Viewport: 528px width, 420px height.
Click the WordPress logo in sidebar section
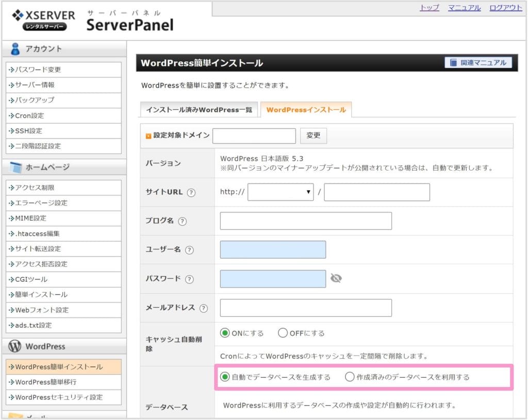pyautogui.click(x=15, y=346)
